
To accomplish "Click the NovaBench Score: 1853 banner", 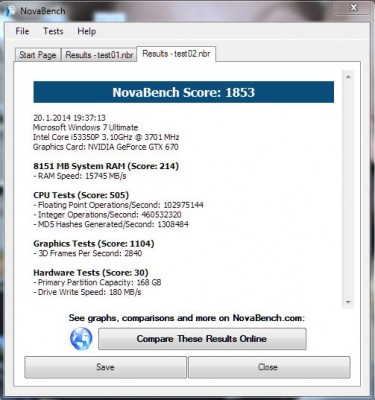I will click(x=183, y=92).
